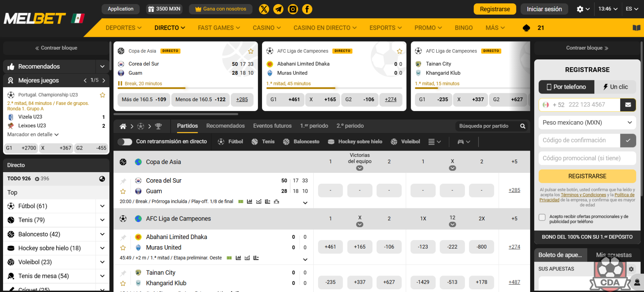Select the Un clic registration tab

click(615, 87)
